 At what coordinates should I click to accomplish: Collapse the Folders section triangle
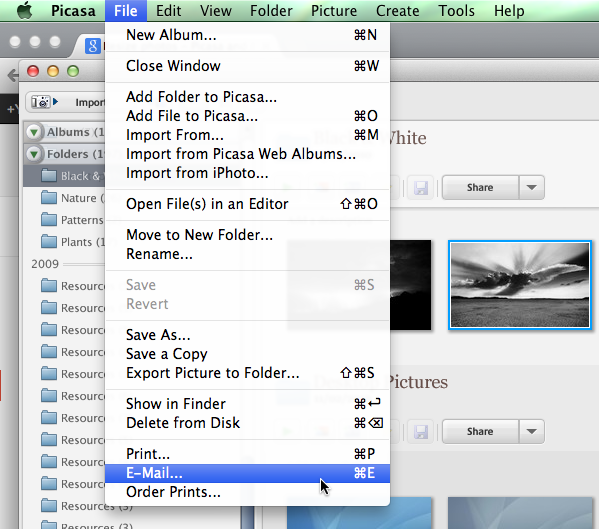pyautogui.click(x=34, y=154)
